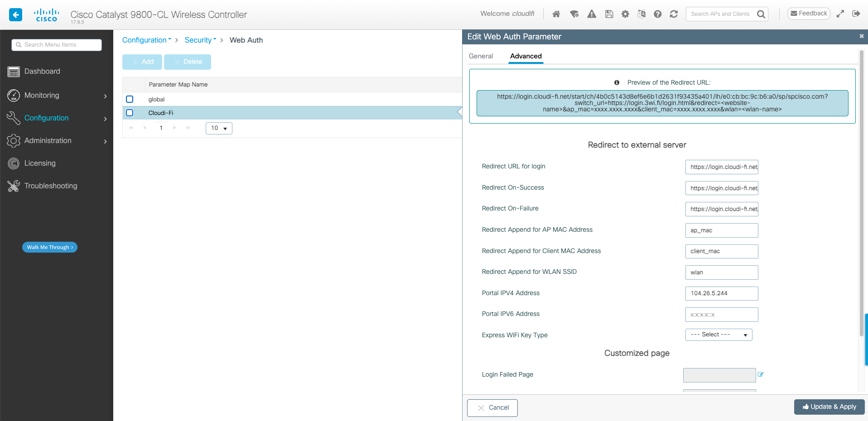Click the AP MAC Address append field
868x421 pixels.
point(722,230)
